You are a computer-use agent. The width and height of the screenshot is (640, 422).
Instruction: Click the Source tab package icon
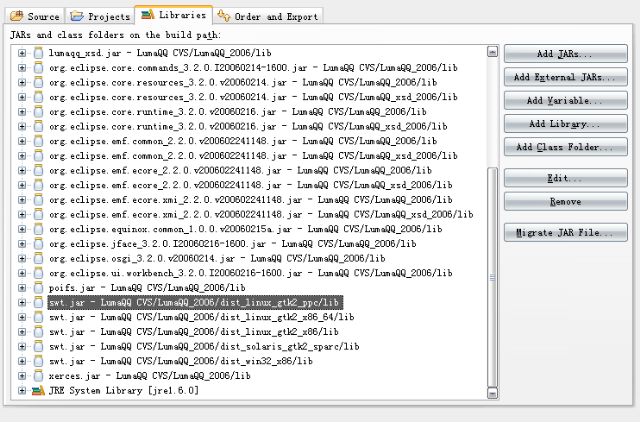click(16, 16)
